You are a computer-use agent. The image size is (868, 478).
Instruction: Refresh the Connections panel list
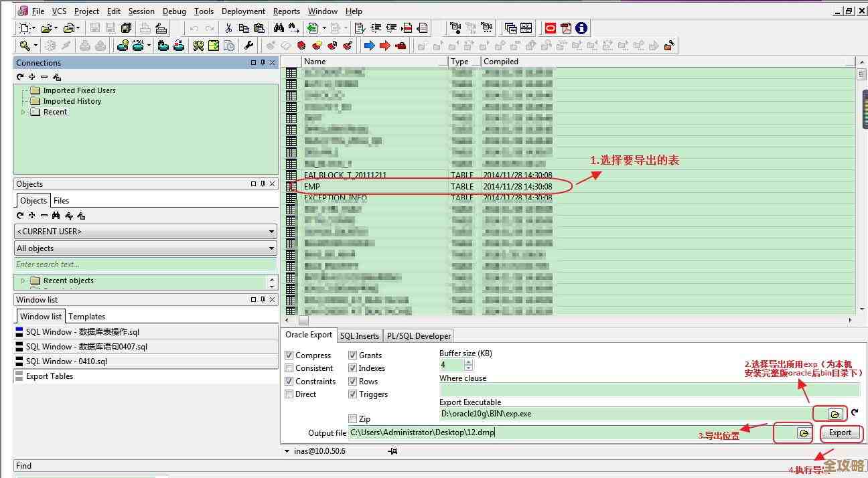pyautogui.click(x=20, y=77)
